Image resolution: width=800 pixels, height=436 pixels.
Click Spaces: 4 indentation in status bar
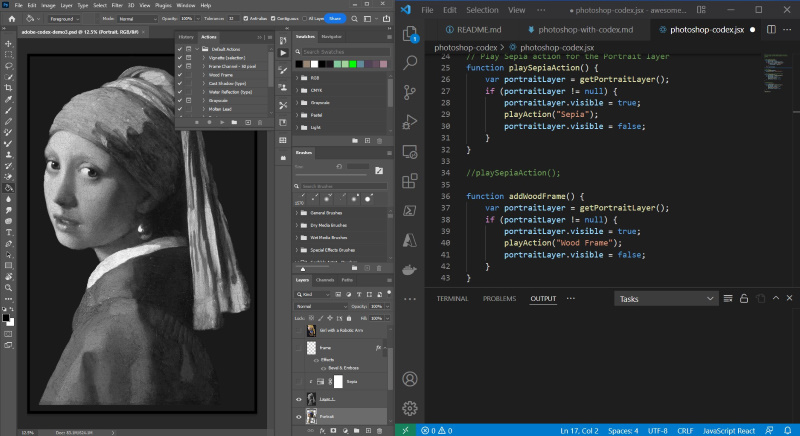[623, 431]
